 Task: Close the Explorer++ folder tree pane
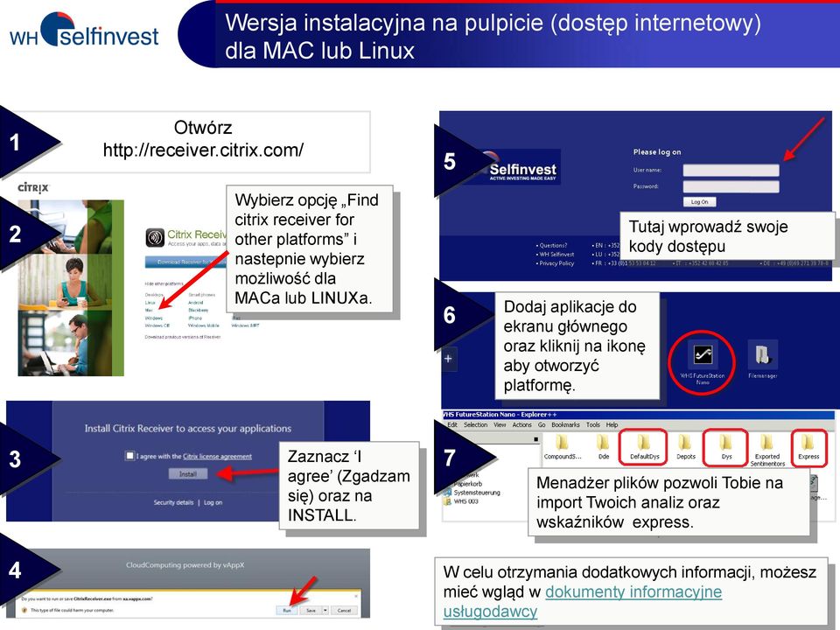click(x=535, y=439)
